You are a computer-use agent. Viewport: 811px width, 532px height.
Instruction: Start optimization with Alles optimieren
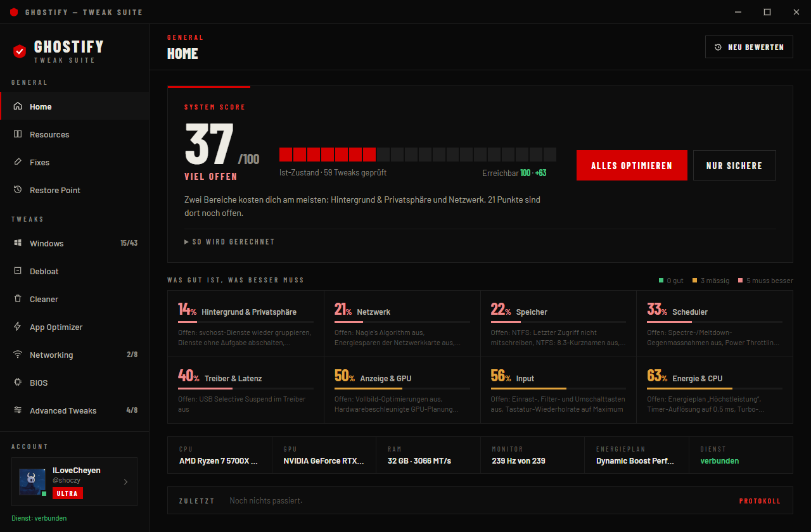coord(632,165)
